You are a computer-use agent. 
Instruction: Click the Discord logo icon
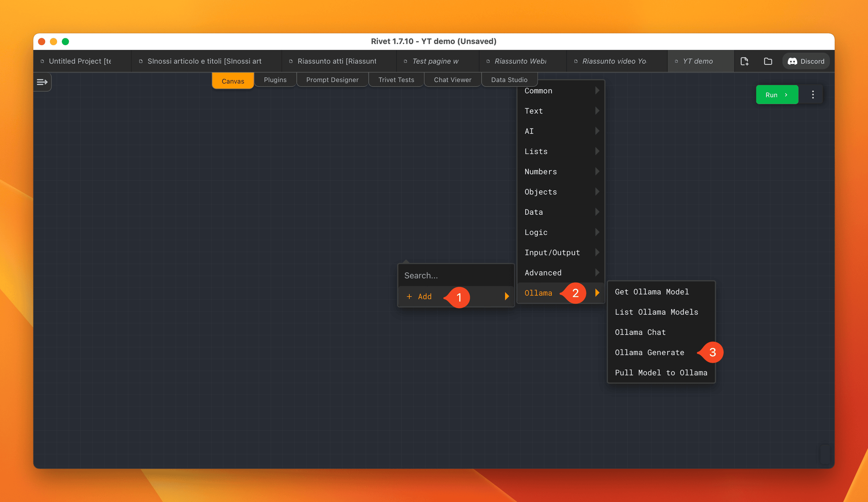coord(792,61)
